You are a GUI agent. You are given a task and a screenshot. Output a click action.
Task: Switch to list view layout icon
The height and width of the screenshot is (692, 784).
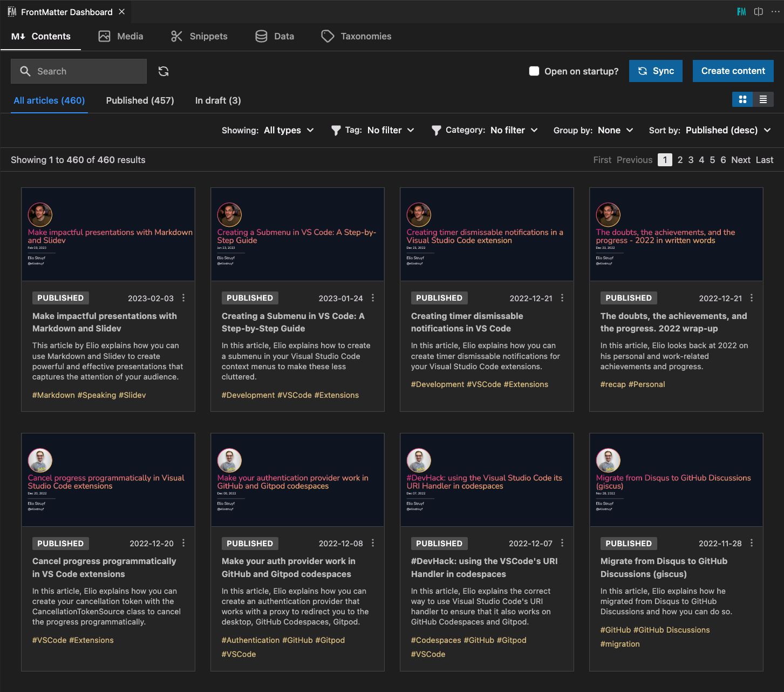click(763, 99)
